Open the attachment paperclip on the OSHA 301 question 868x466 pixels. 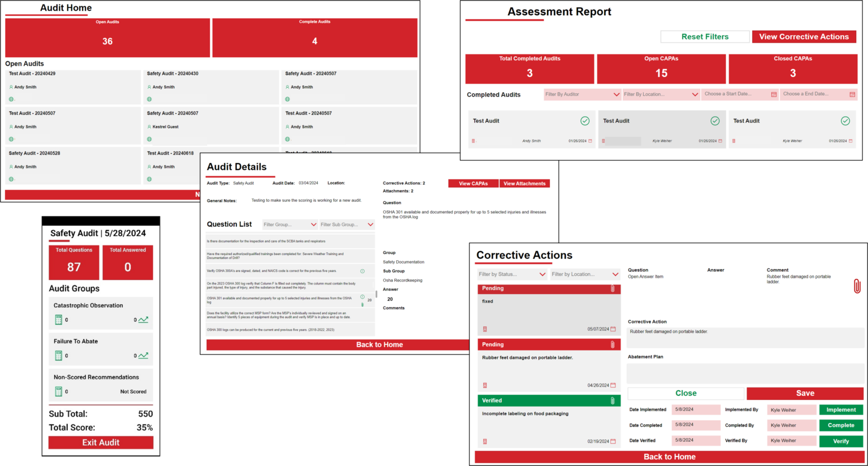click(362, 304)
